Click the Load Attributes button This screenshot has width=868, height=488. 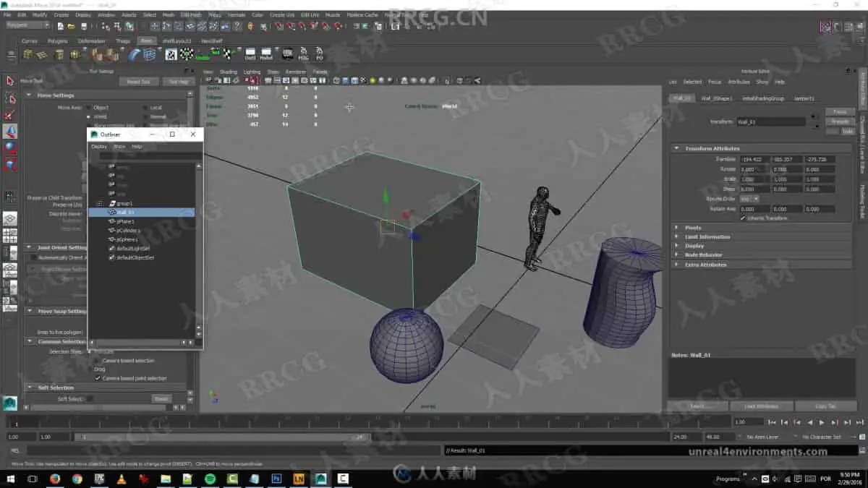760,406
